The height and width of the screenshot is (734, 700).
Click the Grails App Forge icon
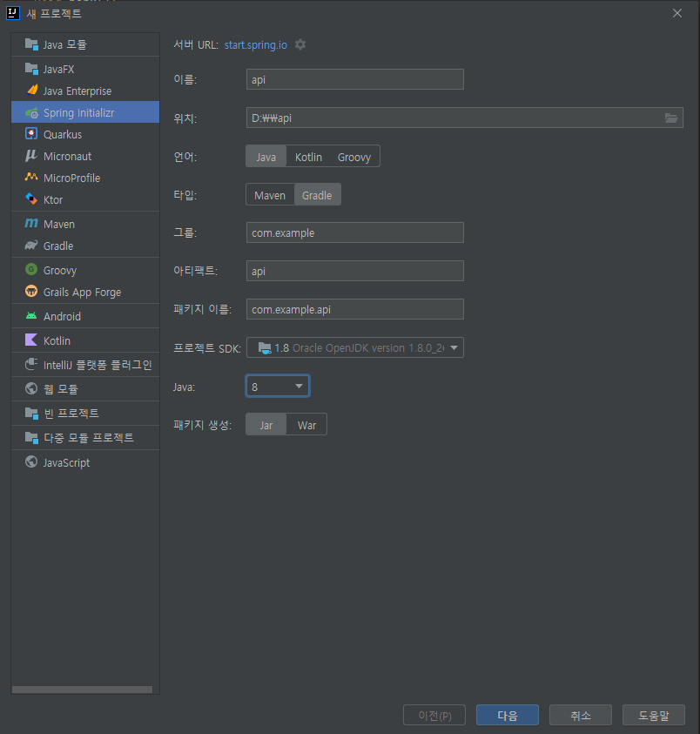click(x=31, y=291)
